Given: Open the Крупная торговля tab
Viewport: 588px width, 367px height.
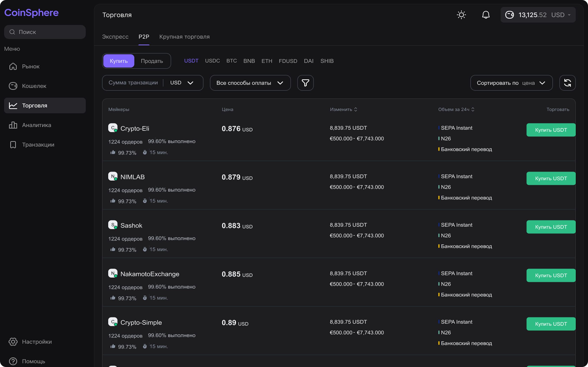Looking at the screenshot, I should (184, 37).
